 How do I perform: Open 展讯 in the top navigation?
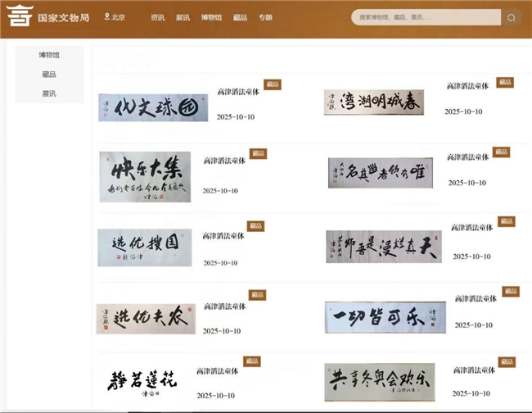183,17
